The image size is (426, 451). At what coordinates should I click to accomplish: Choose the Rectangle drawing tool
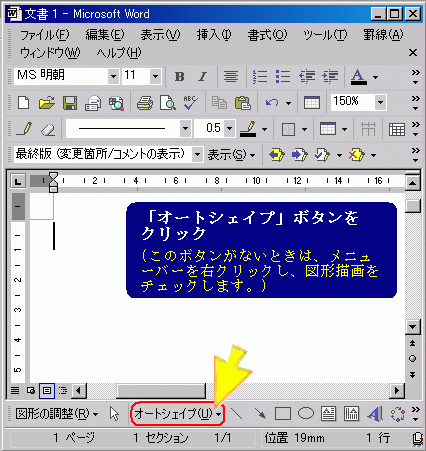282,414
